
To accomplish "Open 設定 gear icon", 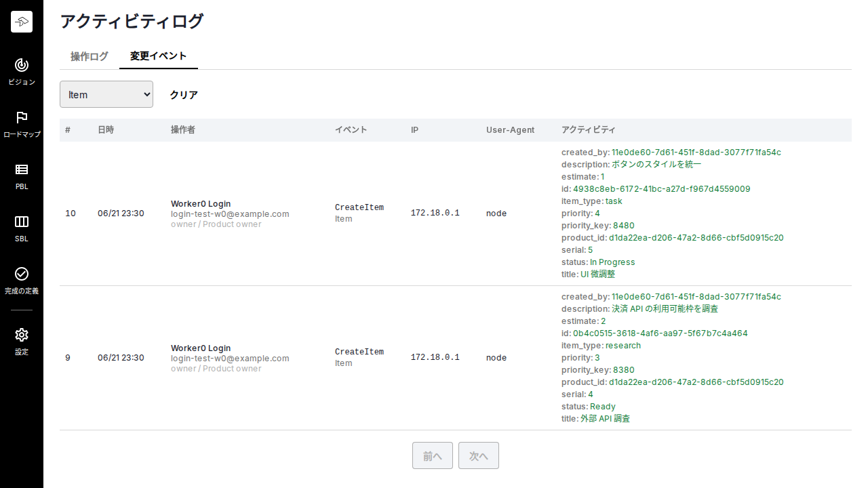I will (22, 335).
